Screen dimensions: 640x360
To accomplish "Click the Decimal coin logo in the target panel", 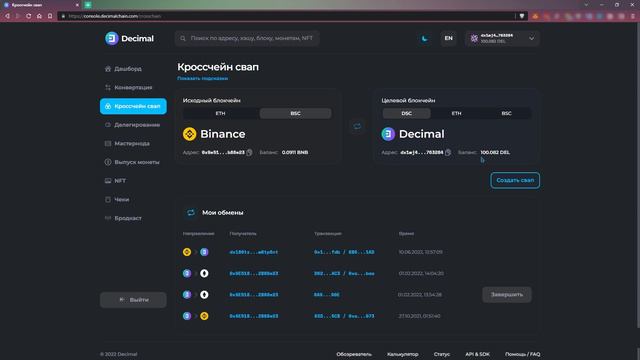I will 388,134.
